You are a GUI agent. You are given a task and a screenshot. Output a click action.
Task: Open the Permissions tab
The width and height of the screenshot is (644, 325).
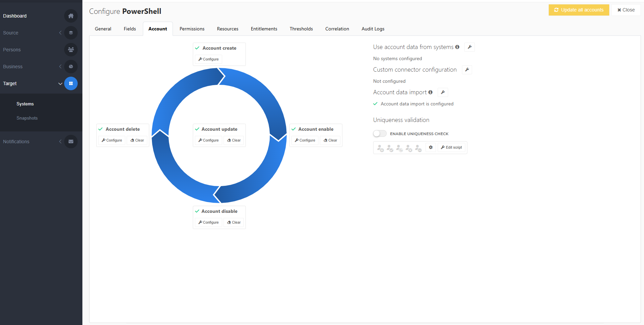[192, 29]
